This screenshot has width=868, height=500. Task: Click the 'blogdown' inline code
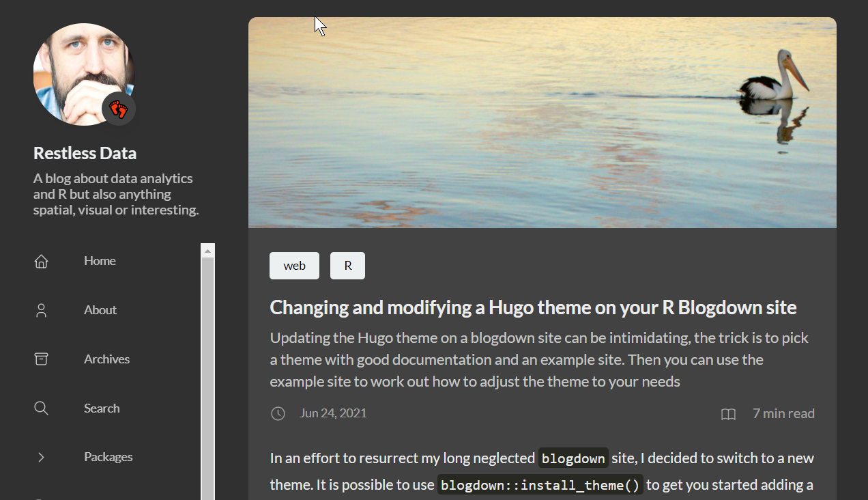[573, 458]
